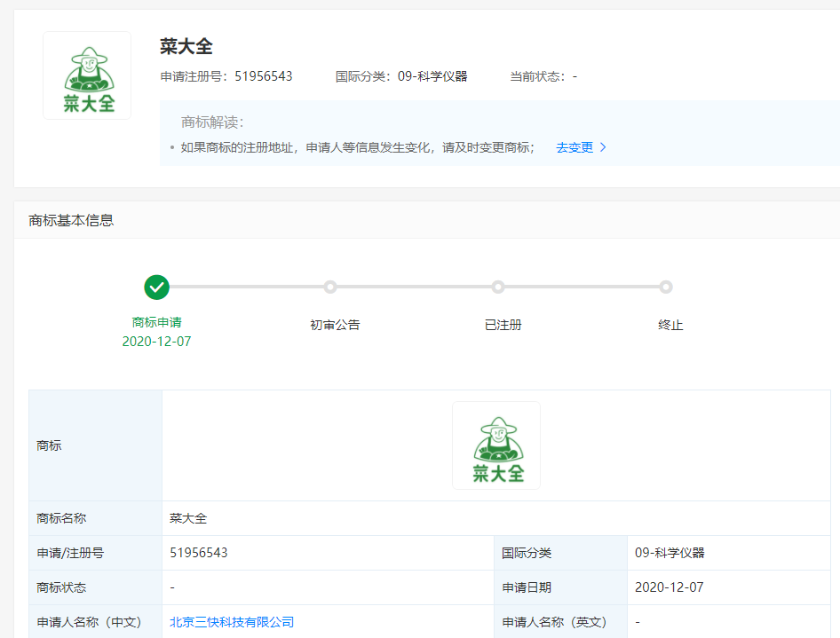Click the 已注册 step label

(503, 325)
